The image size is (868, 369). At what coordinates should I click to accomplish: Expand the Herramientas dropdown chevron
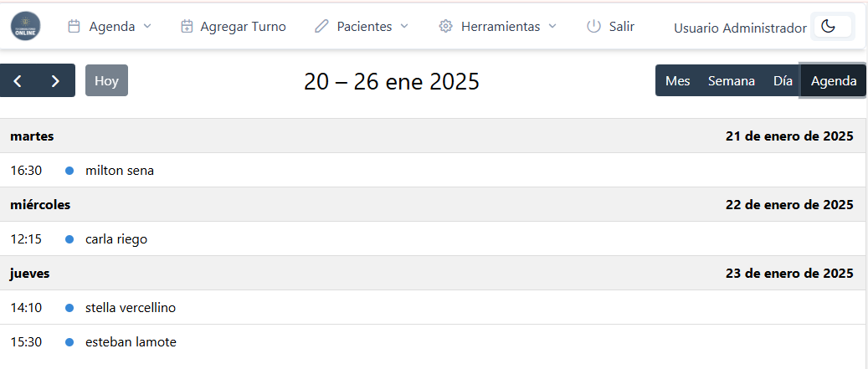click(x=552, y=26)
